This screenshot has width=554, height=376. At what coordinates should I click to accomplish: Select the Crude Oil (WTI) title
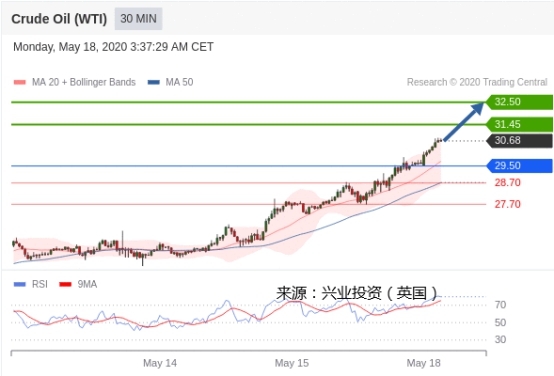click(59, 19)
